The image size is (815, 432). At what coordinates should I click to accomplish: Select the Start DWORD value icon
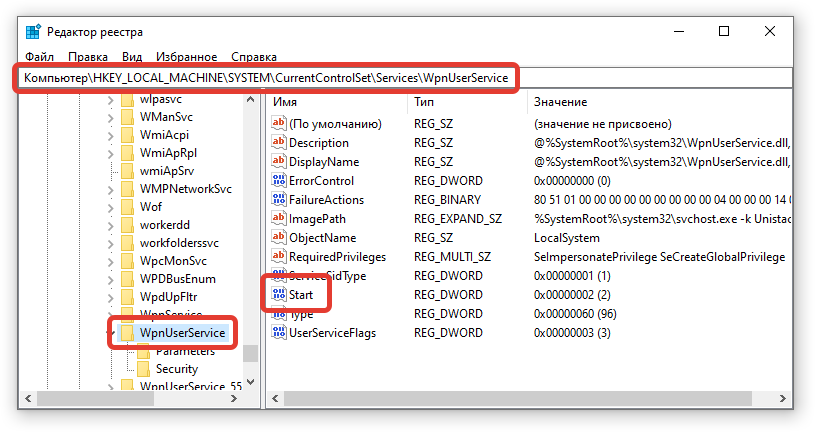pos(279,295)
